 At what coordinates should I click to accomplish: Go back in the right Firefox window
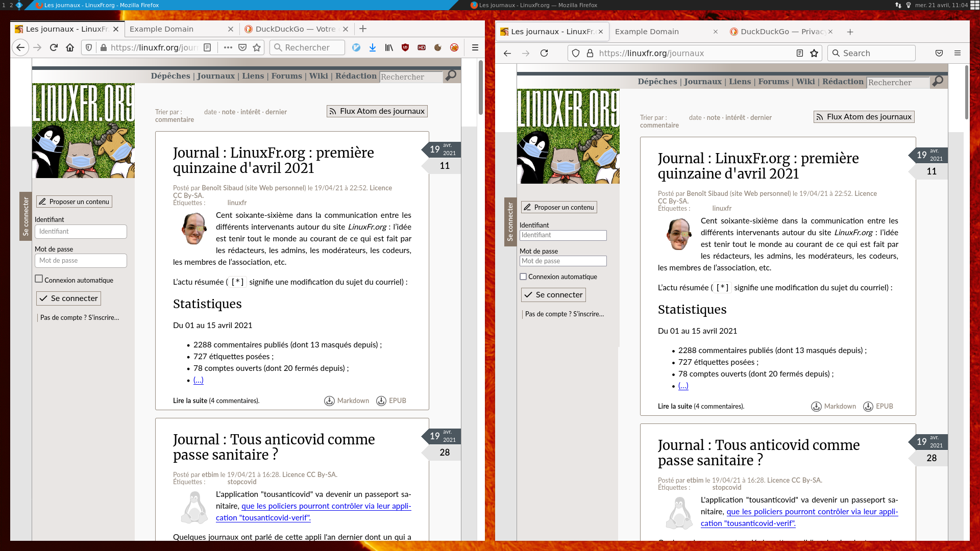coord(507,53)
